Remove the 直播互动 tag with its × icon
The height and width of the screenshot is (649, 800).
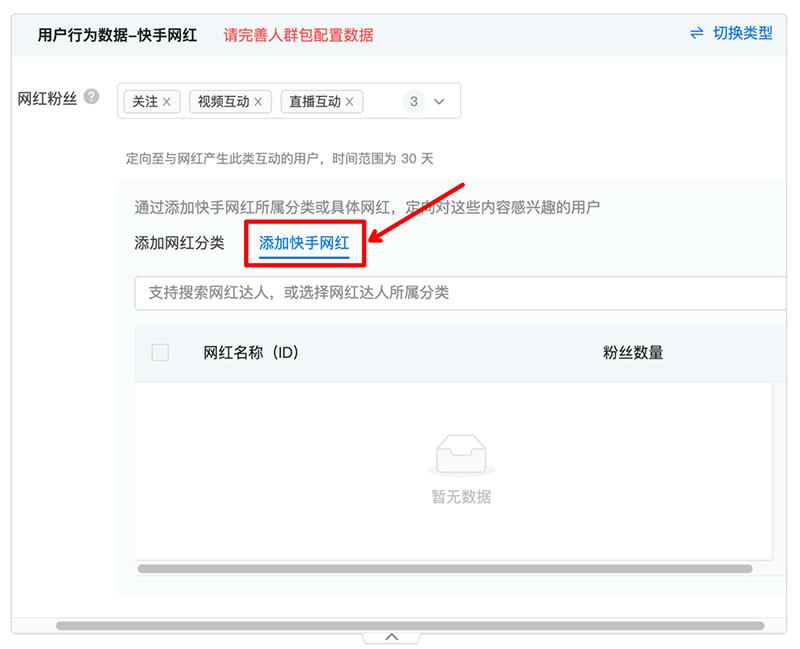click(349, 102)
